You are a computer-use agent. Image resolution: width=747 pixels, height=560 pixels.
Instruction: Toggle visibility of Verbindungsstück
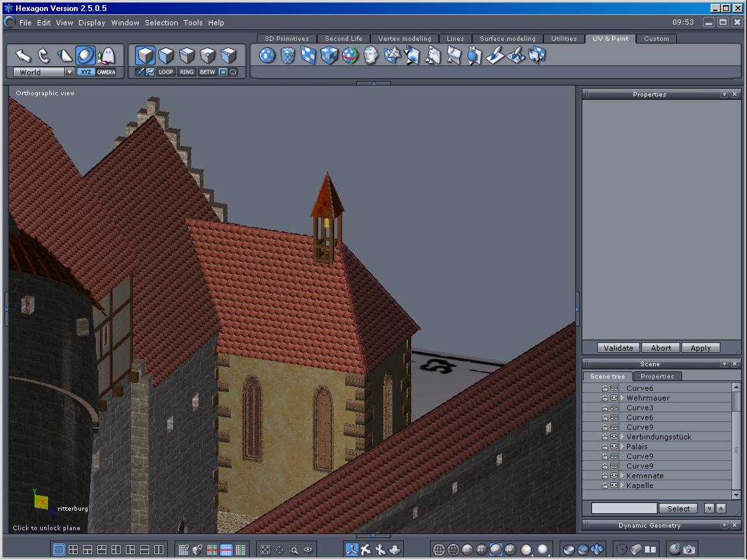614,437
